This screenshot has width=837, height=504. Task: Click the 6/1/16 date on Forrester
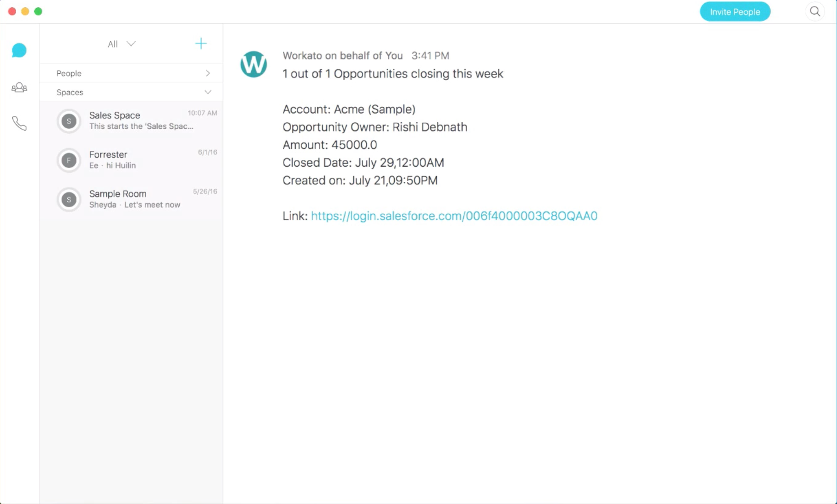tap(207, 152)
